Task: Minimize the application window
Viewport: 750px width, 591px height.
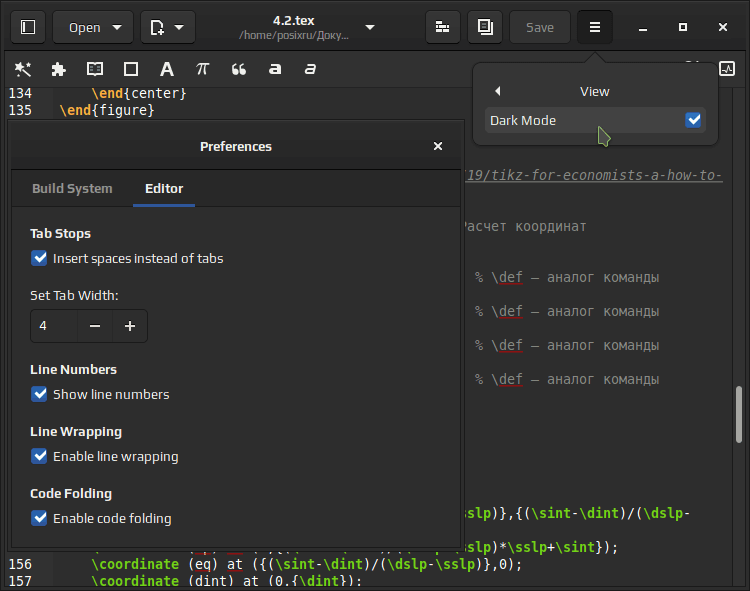Action: coord(643,27)
